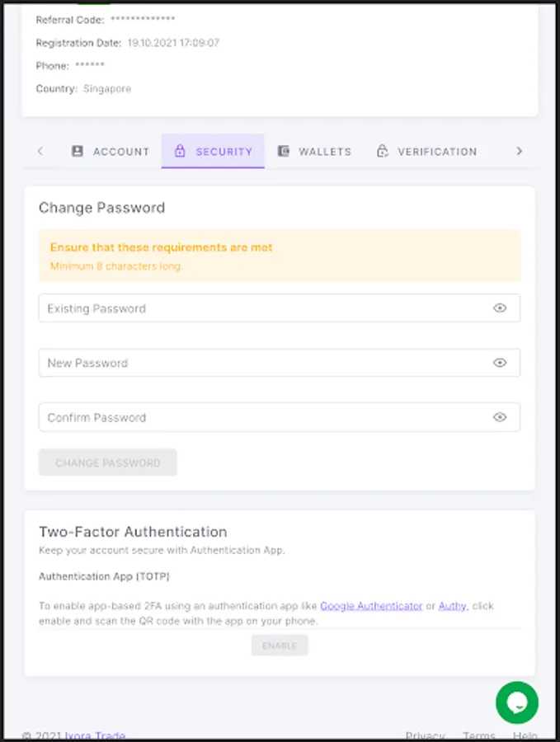Image resolution: width=560 pixels, height=742 pixels.
Task: Reveal the New Password text
Action: click(x=500, y=363)
